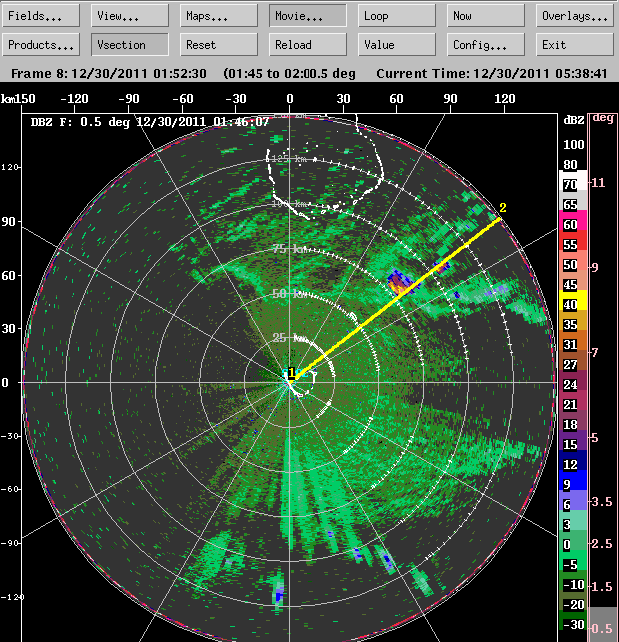Viewport: 619px width, 642px height.
Task: Open the Fields... menu button
Action: tap(41, 16)
